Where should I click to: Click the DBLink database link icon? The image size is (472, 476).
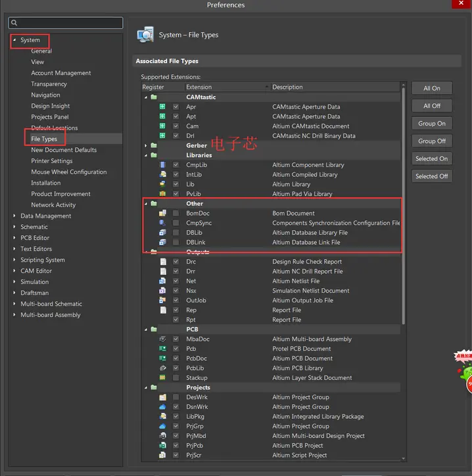coord(162,242)
